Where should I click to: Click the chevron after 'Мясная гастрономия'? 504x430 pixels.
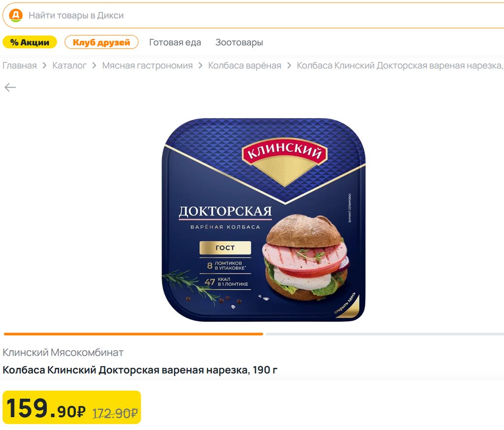coord(201,65)
